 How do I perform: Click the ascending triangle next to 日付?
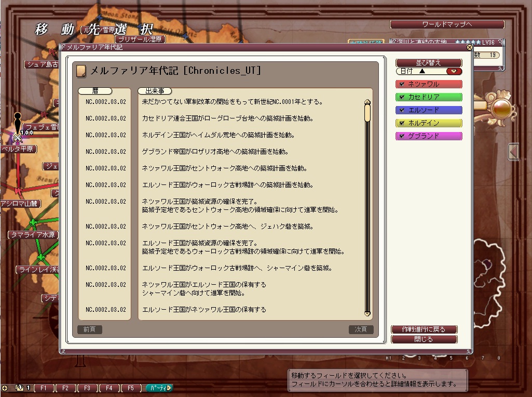coord(422,71)
